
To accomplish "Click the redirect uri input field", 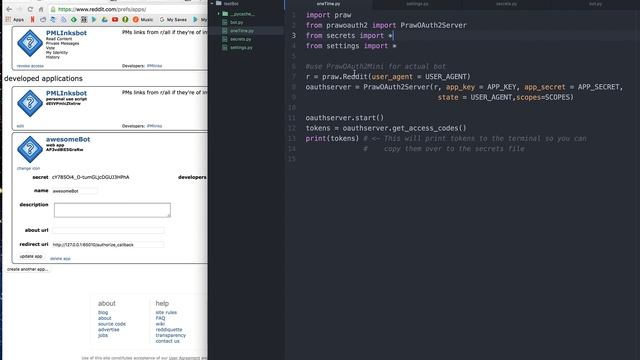I will pyautogui.click(x=108, y=244).
